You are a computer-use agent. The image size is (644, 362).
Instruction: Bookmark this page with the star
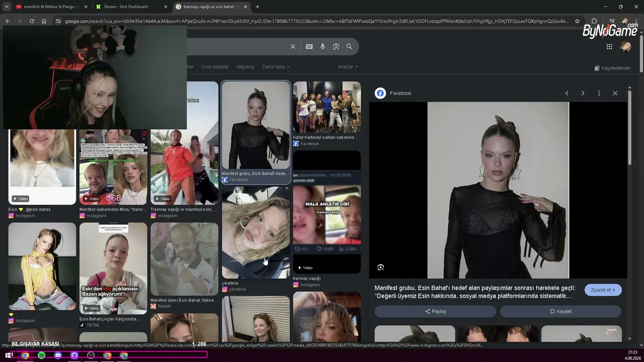coord(577,21)
